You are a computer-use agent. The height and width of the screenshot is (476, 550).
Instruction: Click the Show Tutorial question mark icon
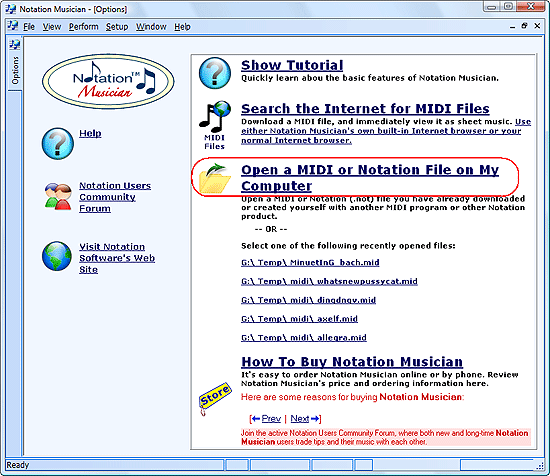click(215, 73)
